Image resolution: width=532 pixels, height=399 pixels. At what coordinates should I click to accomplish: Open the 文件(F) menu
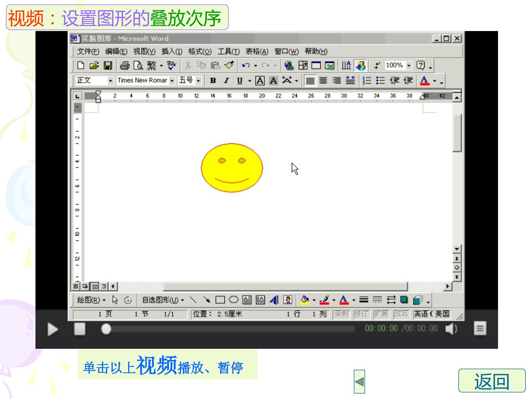88,51
